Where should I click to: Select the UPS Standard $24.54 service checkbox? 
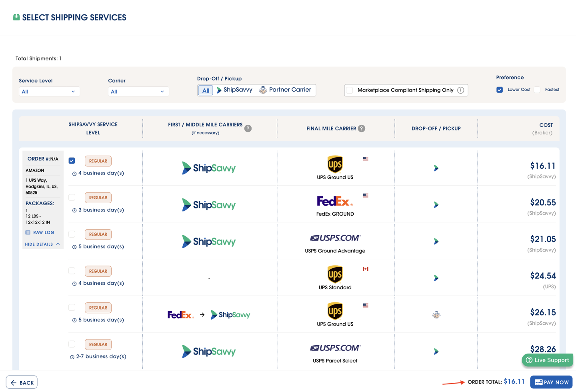click(72, 271)
